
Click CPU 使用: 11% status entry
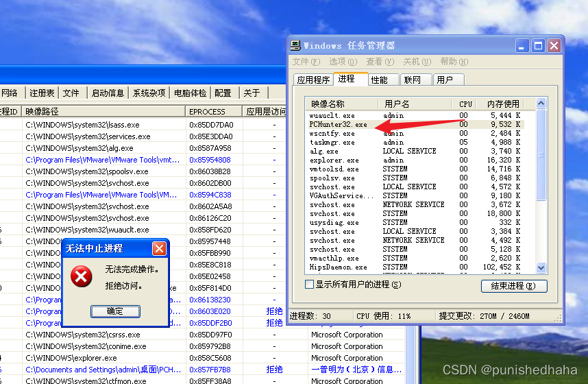point(383,316)
